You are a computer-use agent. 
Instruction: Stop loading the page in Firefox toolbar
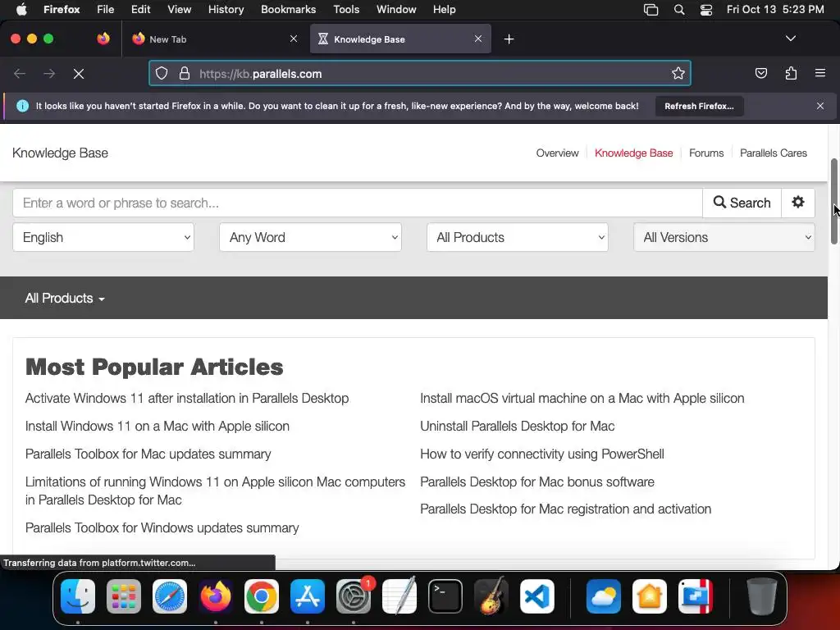[78, 73]
